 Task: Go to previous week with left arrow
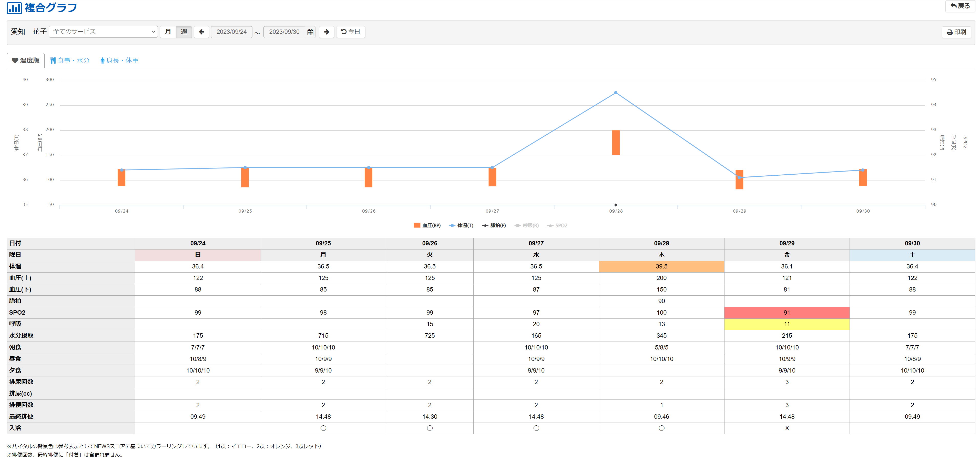pos(201,32)
